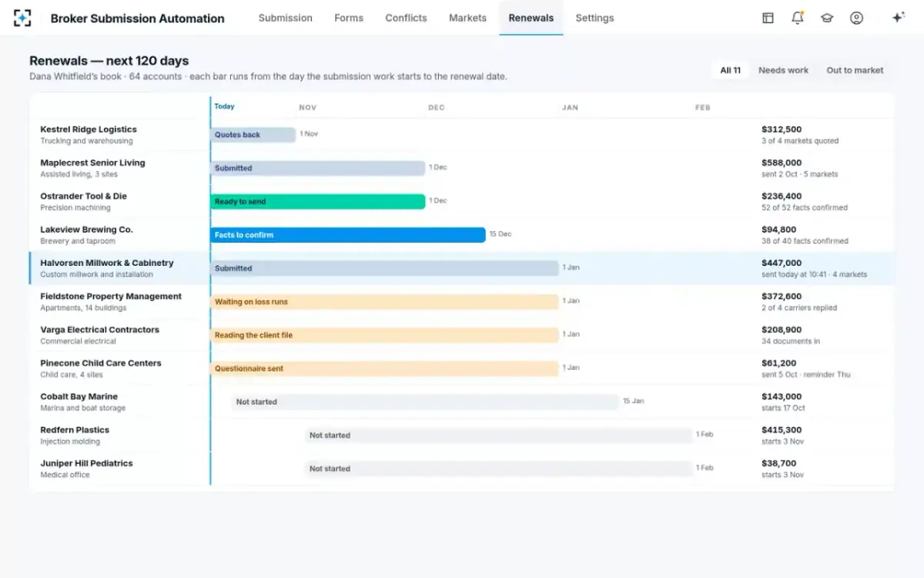Click Cobalt Bay Marine's Not started bar
The height and width of the screenshot is (578, 924).
(425, 402)
